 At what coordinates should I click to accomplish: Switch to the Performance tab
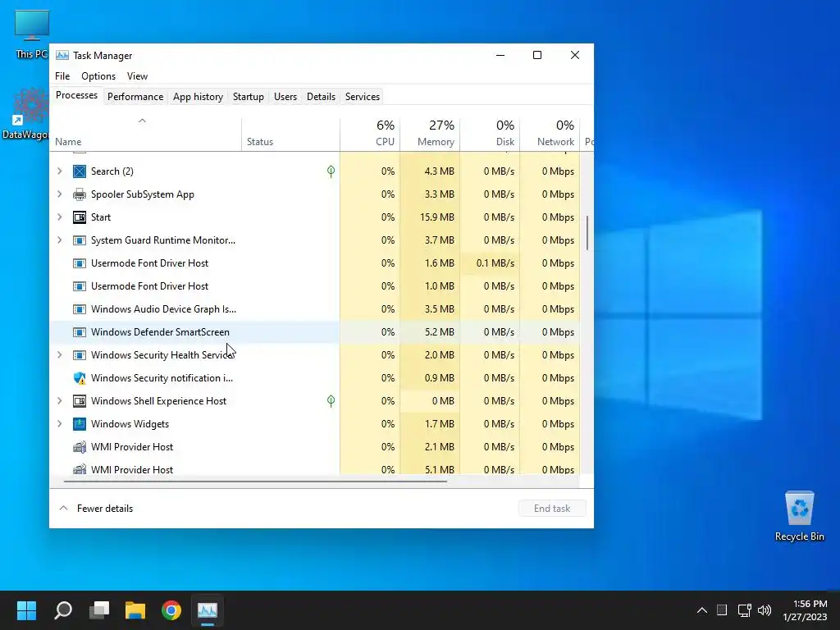pyautogui.click(x=135, y=97)
